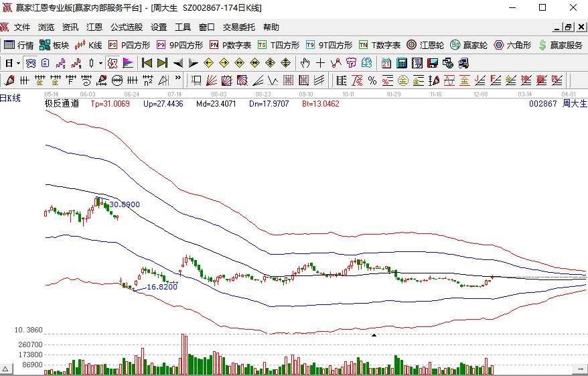Click the circled 金 icon
This screenshot has height=376, width=588.
coord(402,80)
